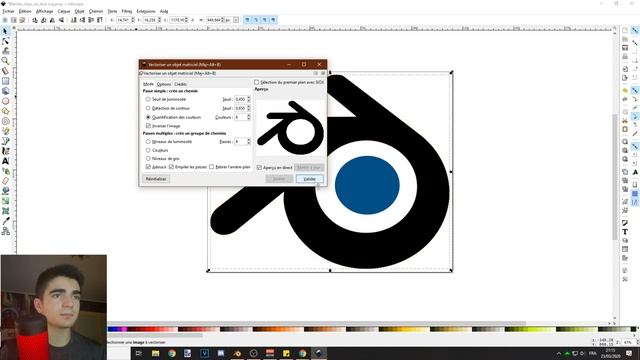Viewport: 640px width, 360px height.
Task: Select 'Quantification des couleurs' radio button
Action: click(x=148, y=117)
